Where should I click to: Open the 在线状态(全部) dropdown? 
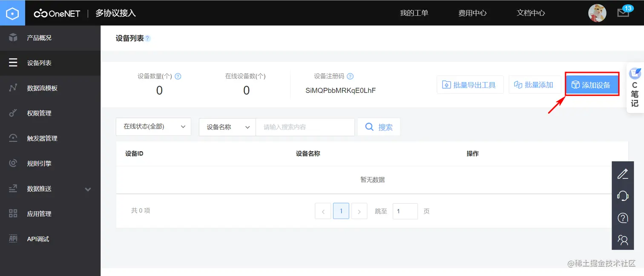(x=153, y=127)
